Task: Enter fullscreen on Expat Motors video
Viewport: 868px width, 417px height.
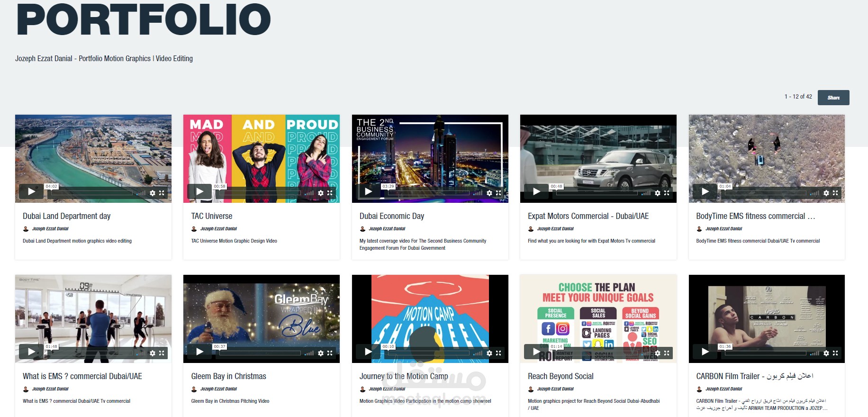Action: pyautogui.click(x=667, y=193)
